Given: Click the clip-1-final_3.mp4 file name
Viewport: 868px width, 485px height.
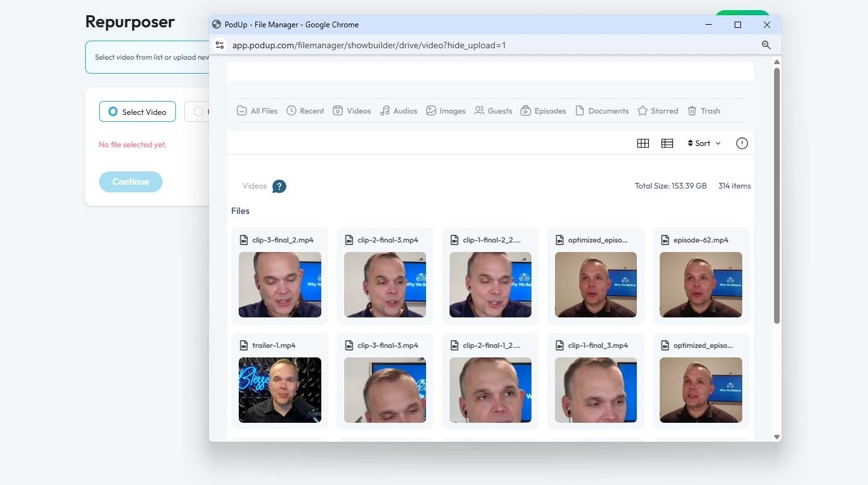Looking at the screenshot, I should [598, 345].
